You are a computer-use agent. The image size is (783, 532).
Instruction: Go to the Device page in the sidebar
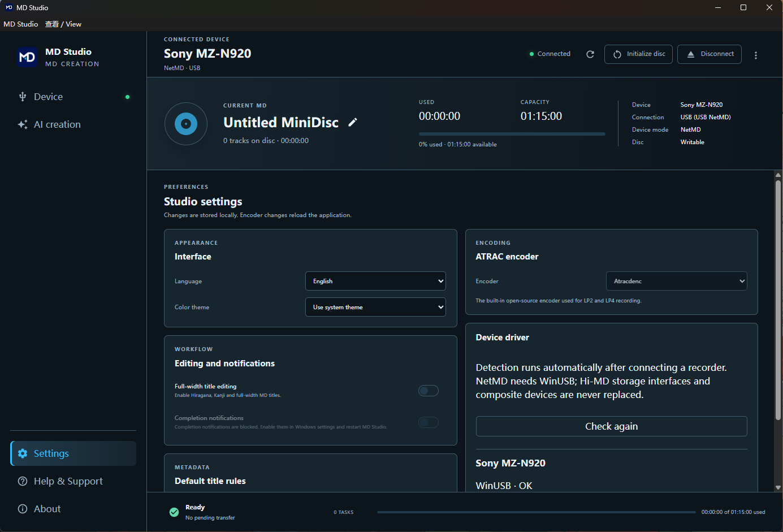point(73,97)
